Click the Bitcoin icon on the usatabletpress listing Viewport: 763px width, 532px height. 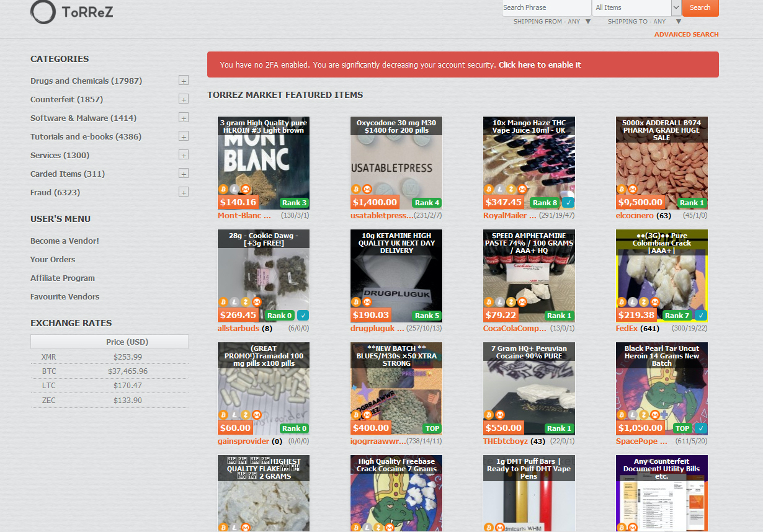click(356, 189)
